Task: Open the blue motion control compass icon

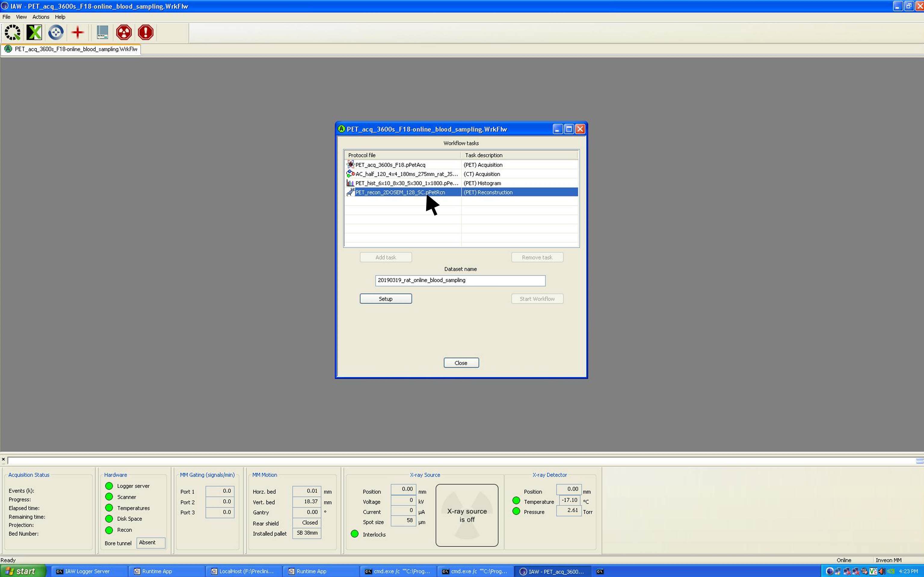Action: click(56, 32)
